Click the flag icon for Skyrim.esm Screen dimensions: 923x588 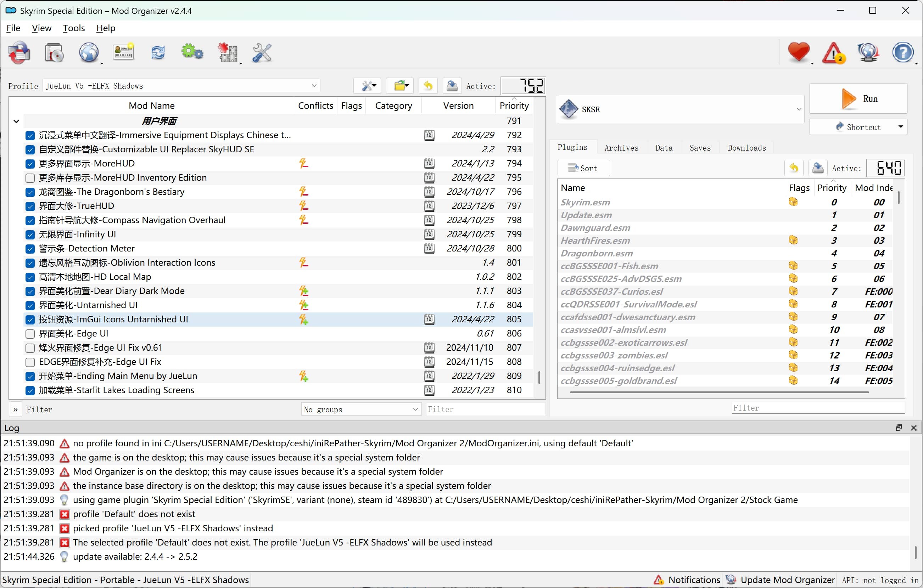coord(793,202)
